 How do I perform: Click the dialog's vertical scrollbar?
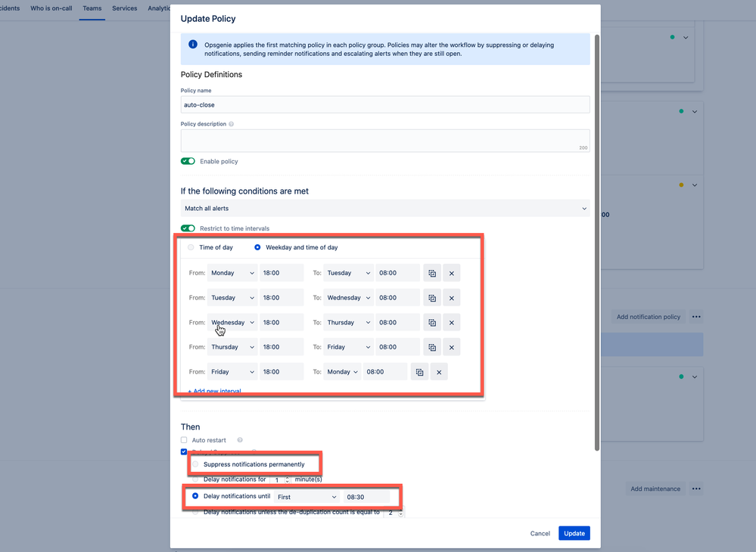click(x=597, y=242)
